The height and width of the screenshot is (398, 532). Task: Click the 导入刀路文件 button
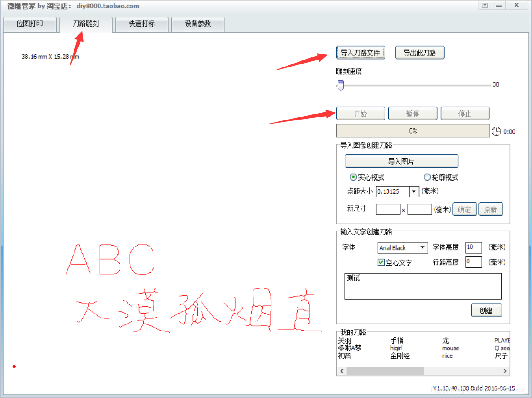pyautogui.click(x=361, y=52)
